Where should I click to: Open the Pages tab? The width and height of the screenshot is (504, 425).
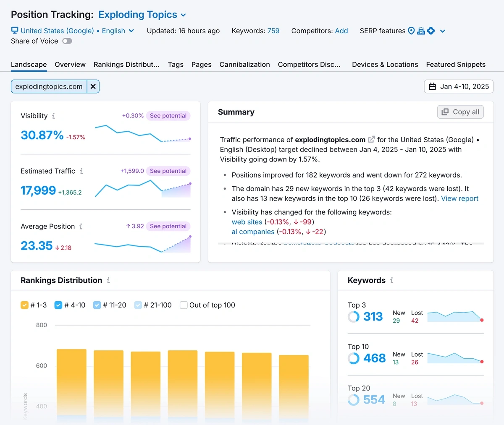click(x=201, y=65)
